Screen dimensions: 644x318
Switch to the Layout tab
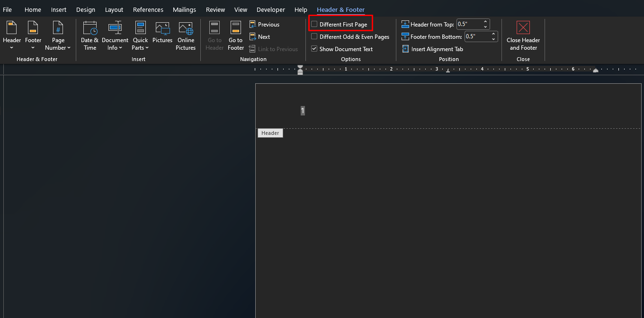click(x=114, y=9)
